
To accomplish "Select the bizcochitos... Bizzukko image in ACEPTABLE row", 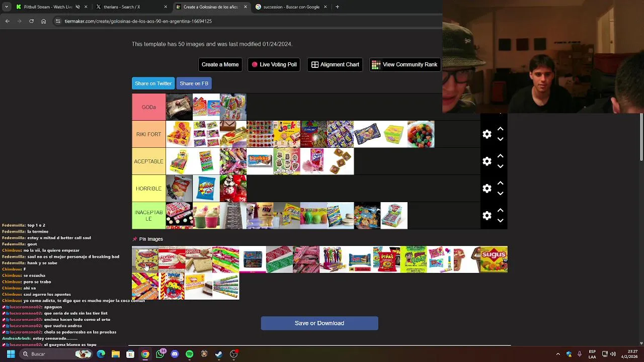I will (x=260, y=161).
